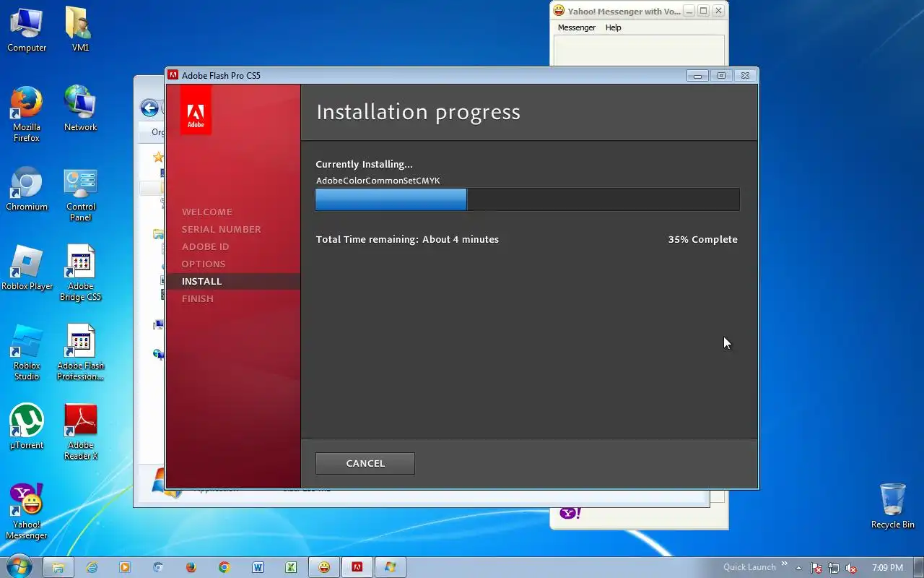Viewport: 924px width, 578px height.
Task: Select the ADOBE ID step
Action: click(206, 246)
